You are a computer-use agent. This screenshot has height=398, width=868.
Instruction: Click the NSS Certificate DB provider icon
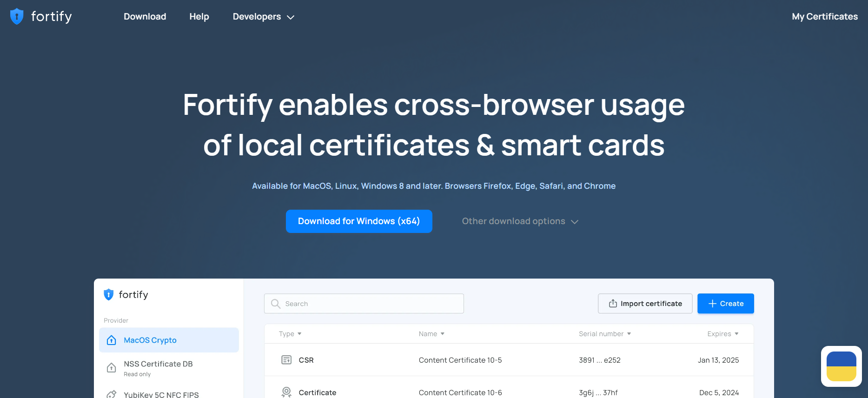click(112, 368)
